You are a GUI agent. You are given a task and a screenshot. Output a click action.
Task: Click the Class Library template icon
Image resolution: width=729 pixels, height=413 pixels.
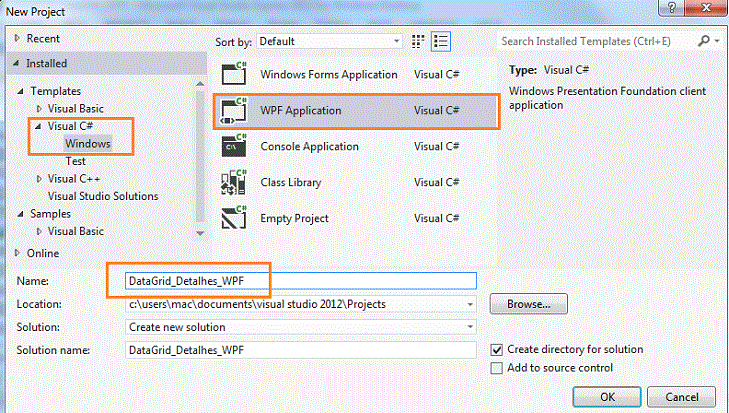coord(234,182)
